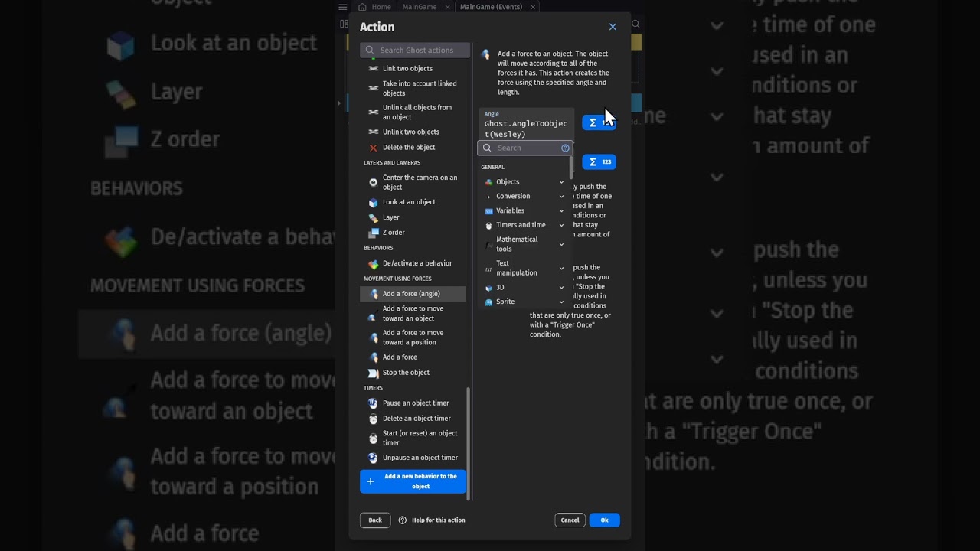The height and width of the screenshot is (551, 980).
Task: Click the expression sigma button beside Angle
Action: 599,122
